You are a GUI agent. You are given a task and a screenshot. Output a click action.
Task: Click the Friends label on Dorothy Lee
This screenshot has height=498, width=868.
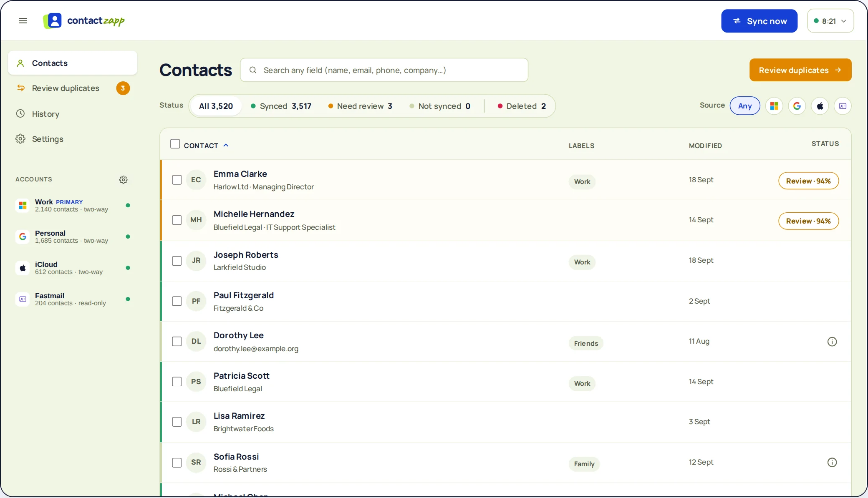pyautogui.click(x=586, y=343)
